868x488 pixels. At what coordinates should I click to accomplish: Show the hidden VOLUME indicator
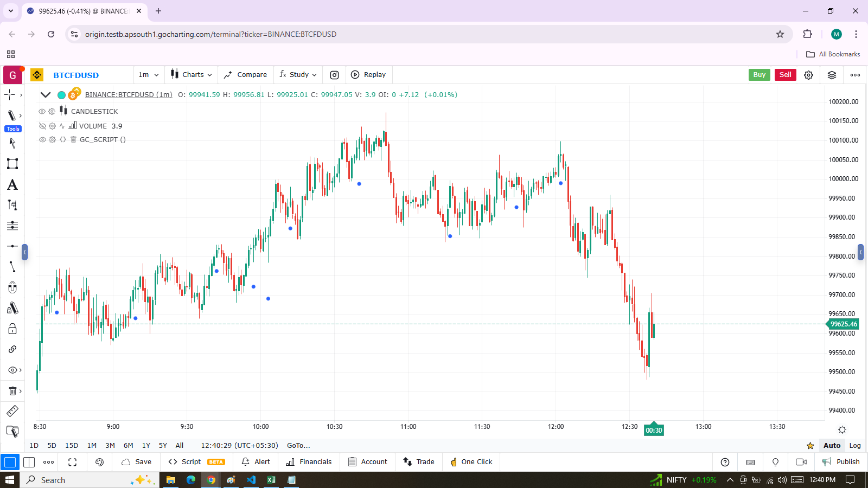point(42,126)
